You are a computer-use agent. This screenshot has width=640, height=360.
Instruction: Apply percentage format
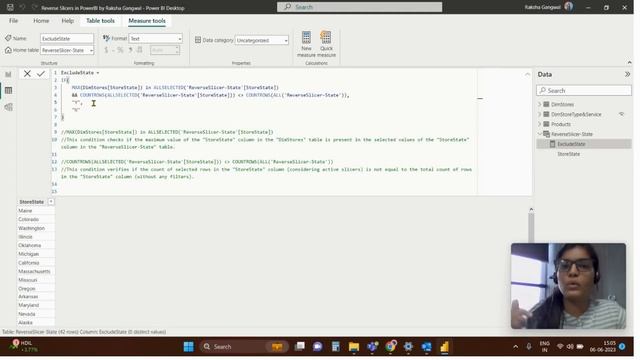(x=120, y=50)
